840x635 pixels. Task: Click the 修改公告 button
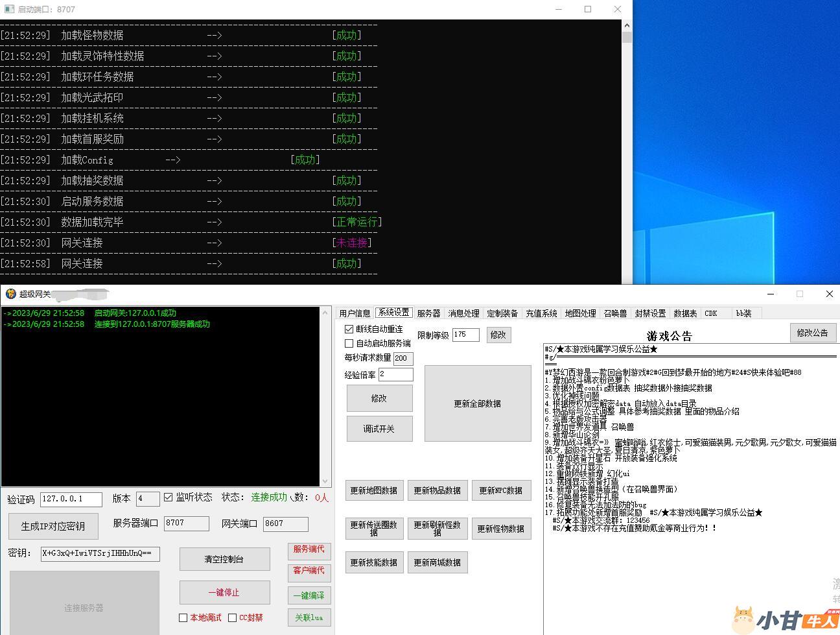click(x=811, y=333)
